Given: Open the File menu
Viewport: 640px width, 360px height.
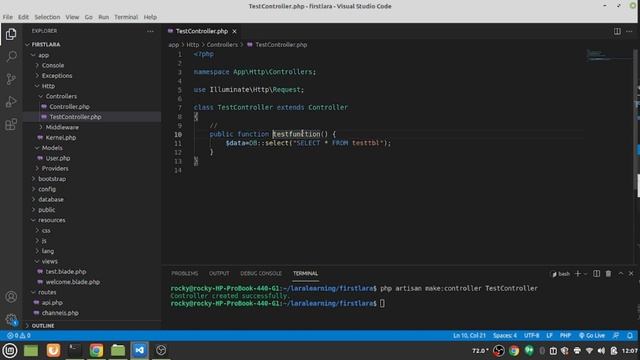Looking at the screenshot, I should coord(7,17).
